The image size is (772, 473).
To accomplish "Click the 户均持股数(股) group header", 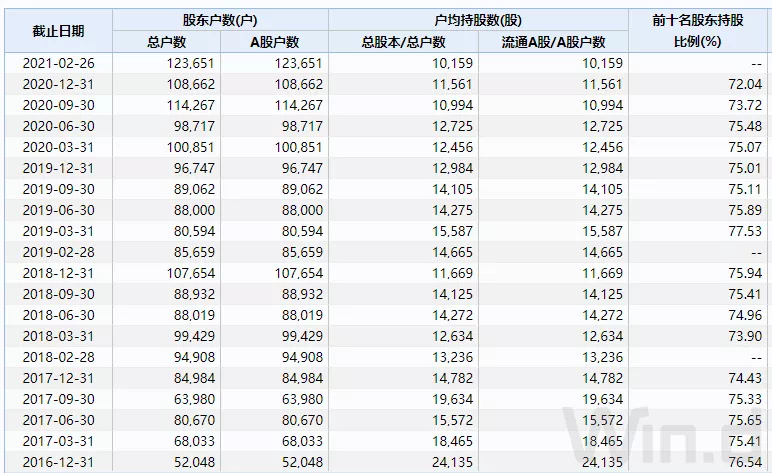I will click(479, 19).
